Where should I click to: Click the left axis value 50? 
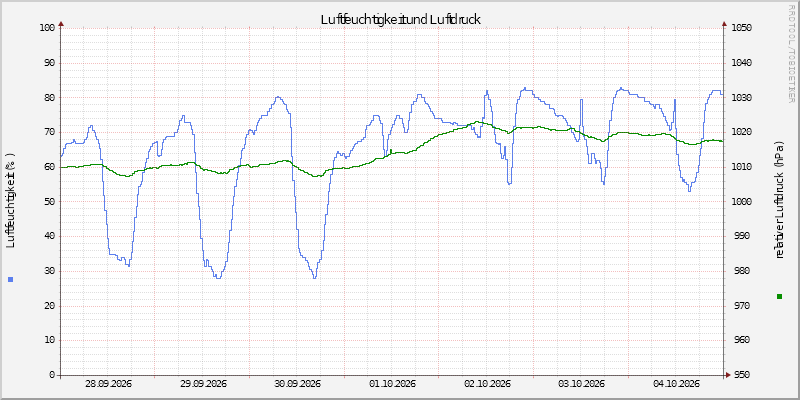pos(49,202)
